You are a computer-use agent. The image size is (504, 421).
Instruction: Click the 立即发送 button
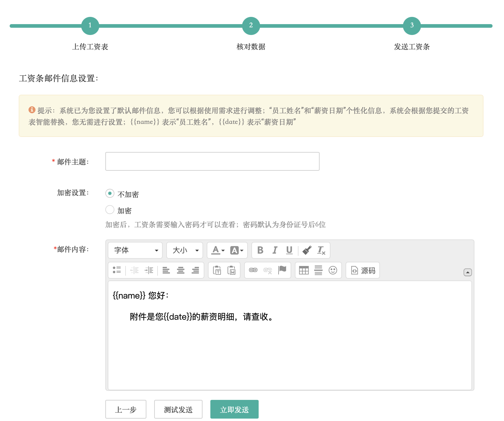click(x=234, y=409)
